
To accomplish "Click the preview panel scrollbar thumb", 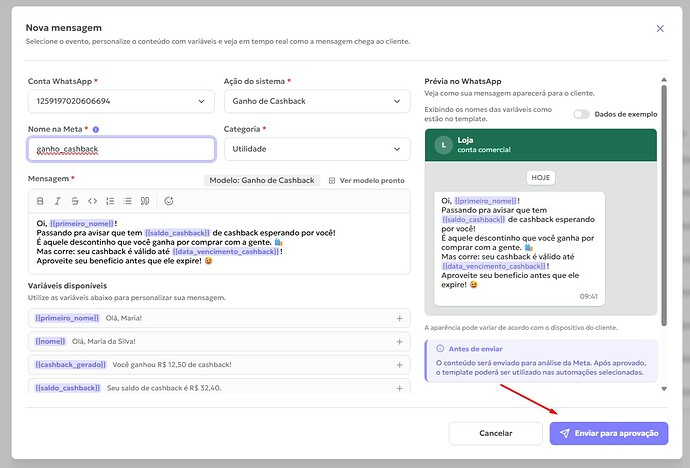I will [x=664, y=205].
